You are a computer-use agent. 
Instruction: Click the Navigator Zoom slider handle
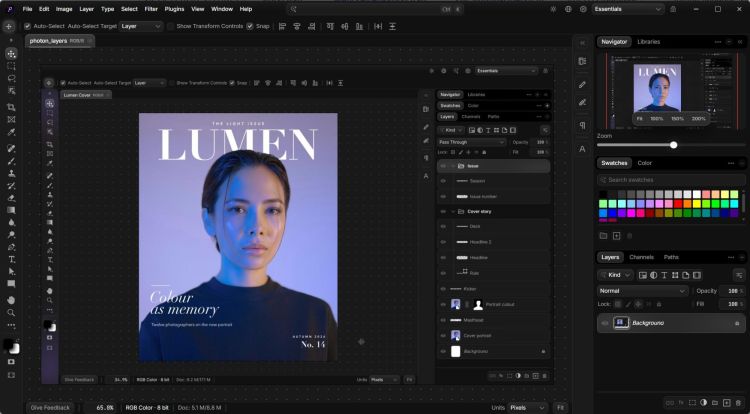click(673, 145)
